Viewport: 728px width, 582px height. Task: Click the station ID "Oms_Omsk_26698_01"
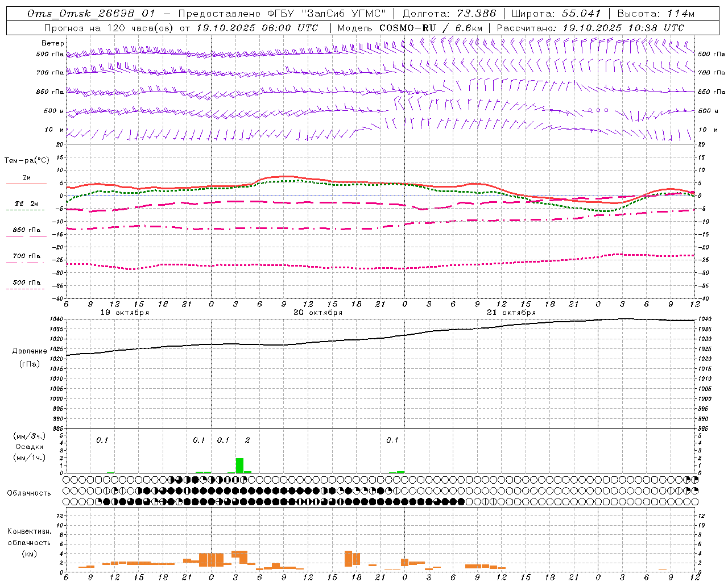91,14
